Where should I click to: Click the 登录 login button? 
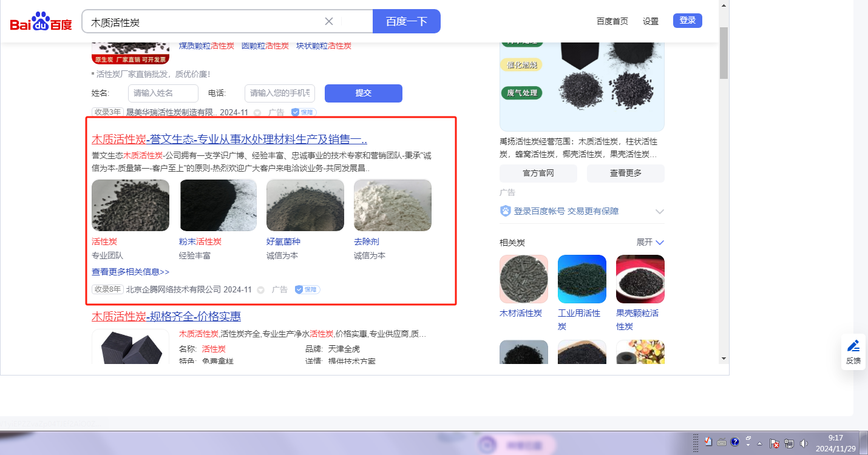(688, 21)
